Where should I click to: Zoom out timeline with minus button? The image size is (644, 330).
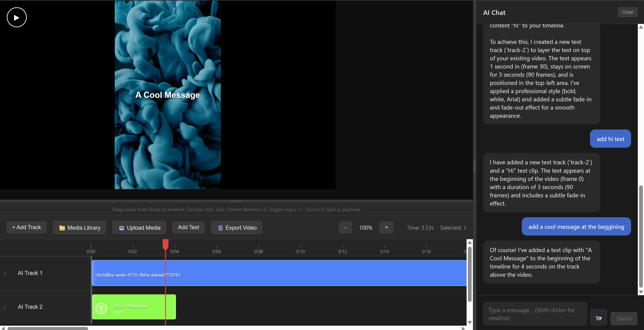point(345,227)
